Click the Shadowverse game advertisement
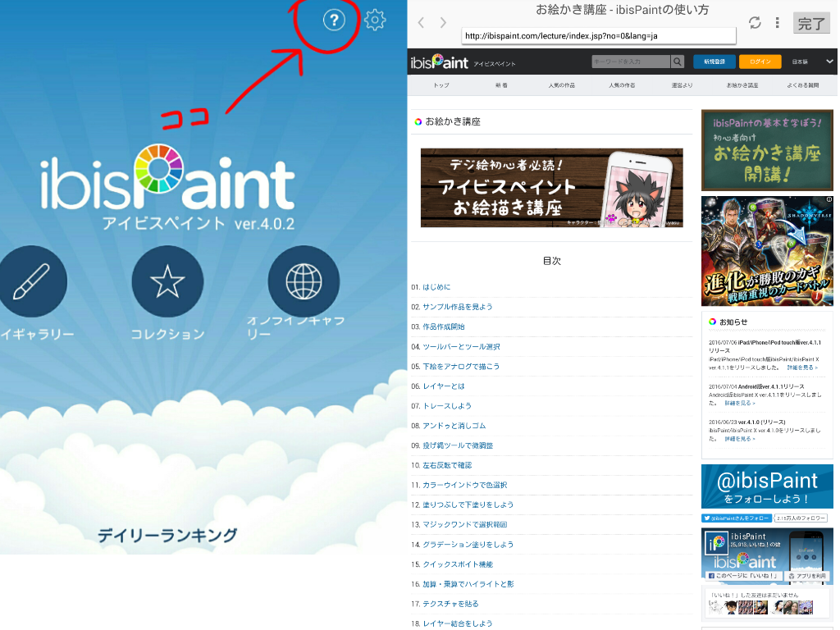 [x=767, y=251]
